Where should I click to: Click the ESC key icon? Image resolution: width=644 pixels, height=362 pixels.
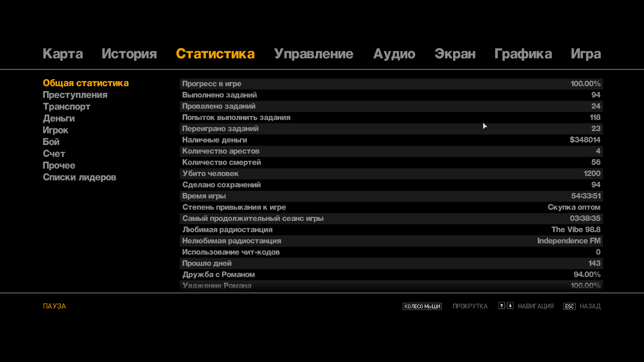tap(569, 306)
